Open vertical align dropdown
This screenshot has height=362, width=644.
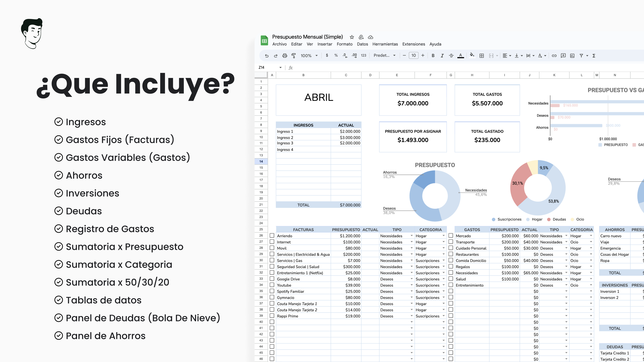click(518, 56)
